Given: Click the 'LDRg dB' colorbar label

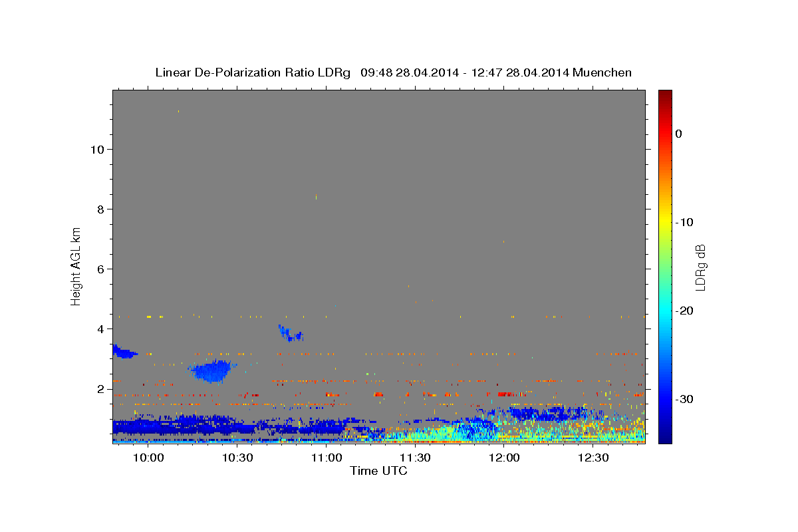Looking at the screenshot, I should [700, 267].
